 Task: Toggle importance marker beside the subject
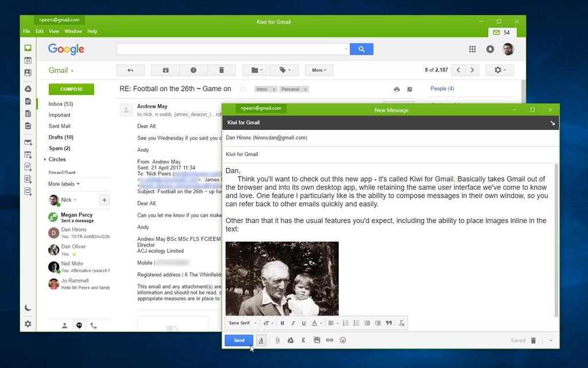(243, 89)
